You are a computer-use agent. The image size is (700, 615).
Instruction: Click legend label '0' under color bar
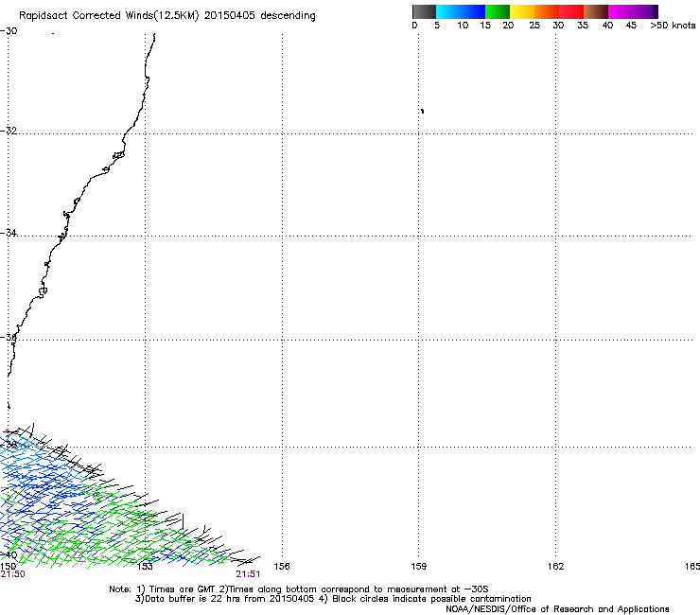coord(414,26)
